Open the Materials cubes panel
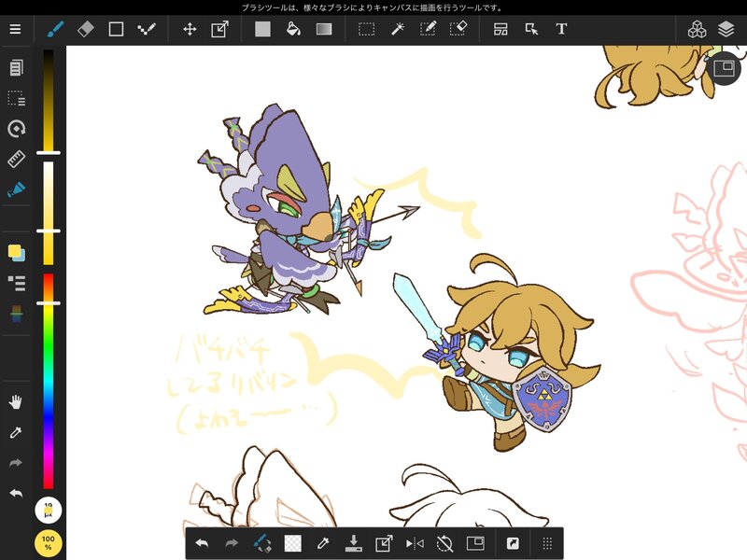The image size is (747, 560). pos(697,29)
